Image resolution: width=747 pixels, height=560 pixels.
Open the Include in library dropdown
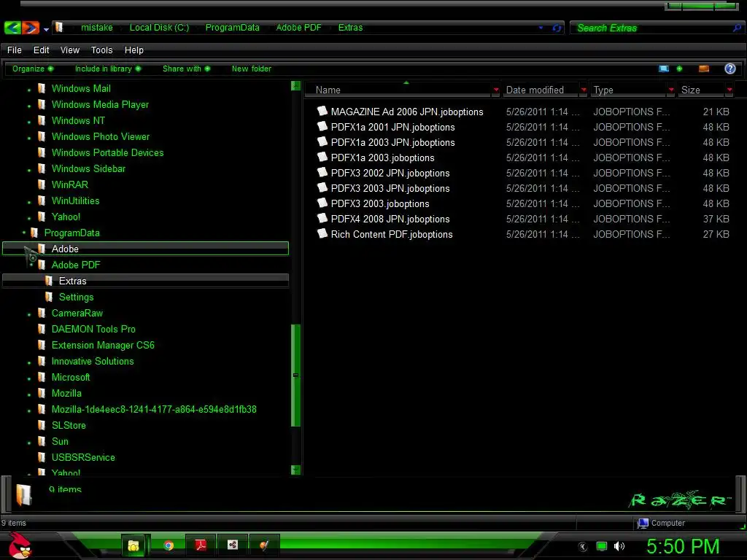click(x=108, y=69)
